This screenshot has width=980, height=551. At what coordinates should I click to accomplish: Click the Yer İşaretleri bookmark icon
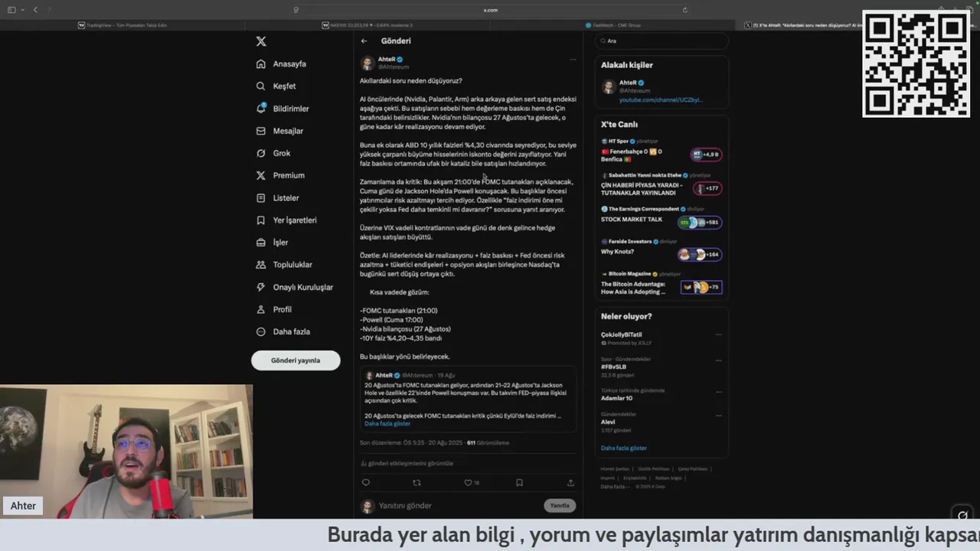[x=261, y=220]
